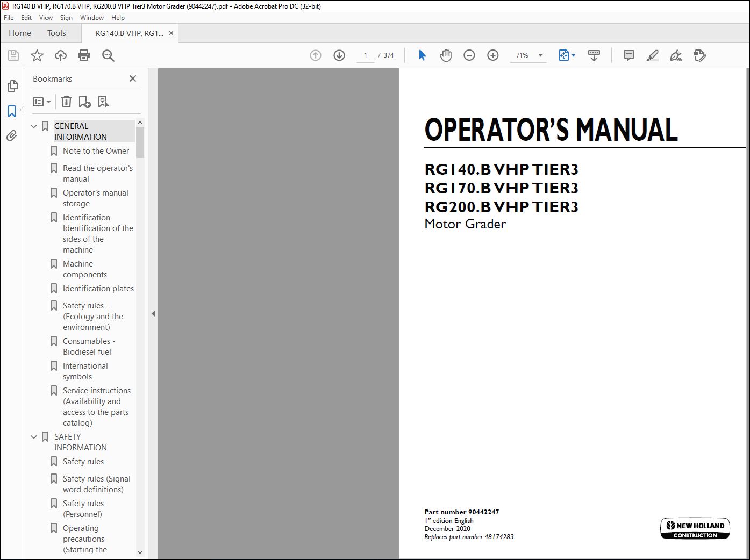The width and height of the screenshot is (750, 560).
Task: Open the Attachments paperclip panel
Action: (12, 136)
